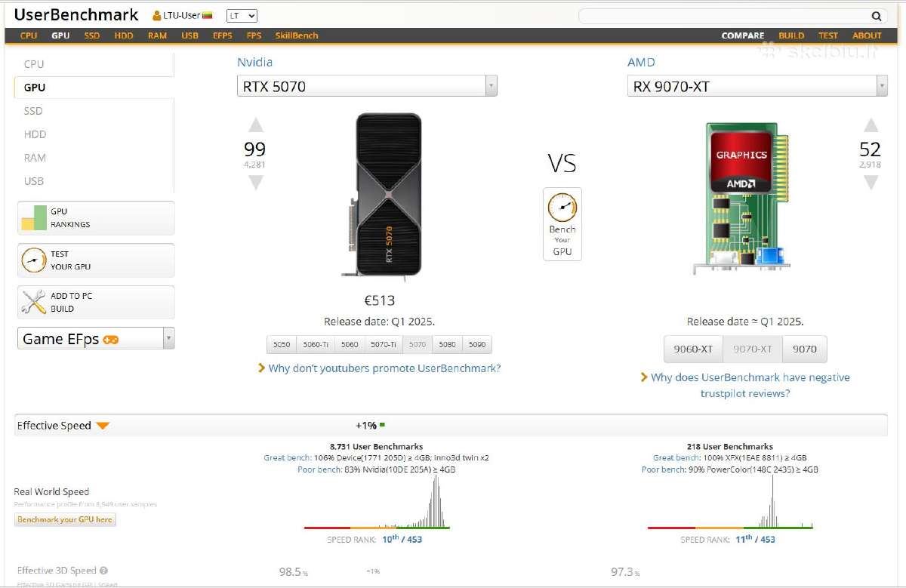Choose the 9060-XT model button
The height and width of the screenshot is (588, 906).
pyautogui.click(x=693, y=349)
